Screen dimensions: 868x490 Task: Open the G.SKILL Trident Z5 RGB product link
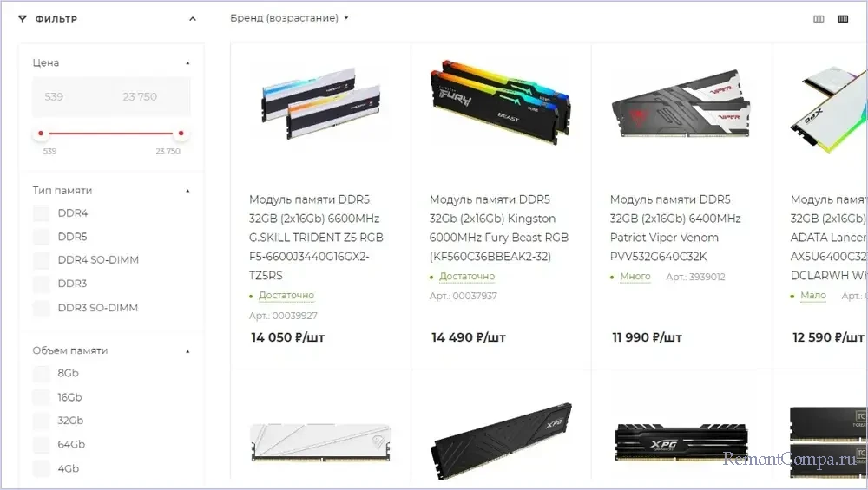(316, 238)
